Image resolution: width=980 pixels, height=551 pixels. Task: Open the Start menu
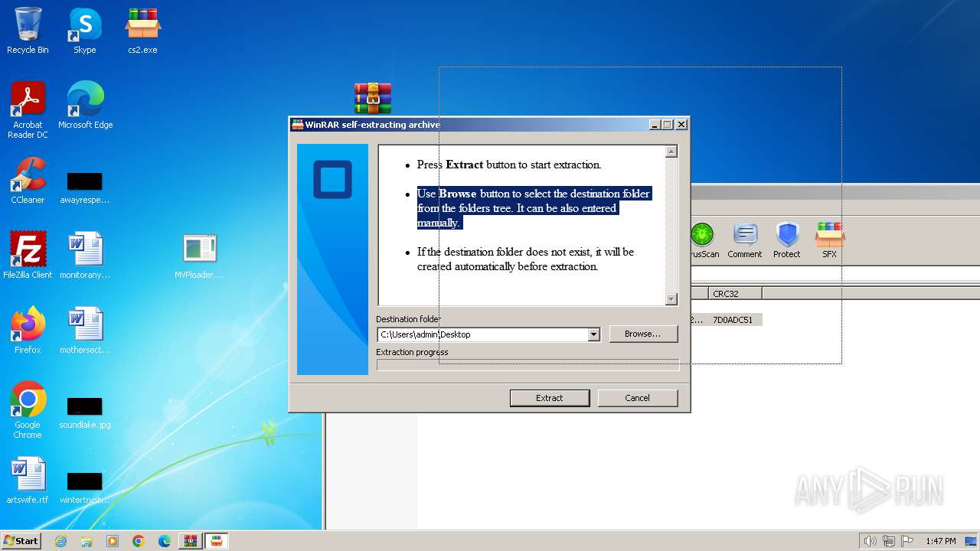click(x=21, y=541)
